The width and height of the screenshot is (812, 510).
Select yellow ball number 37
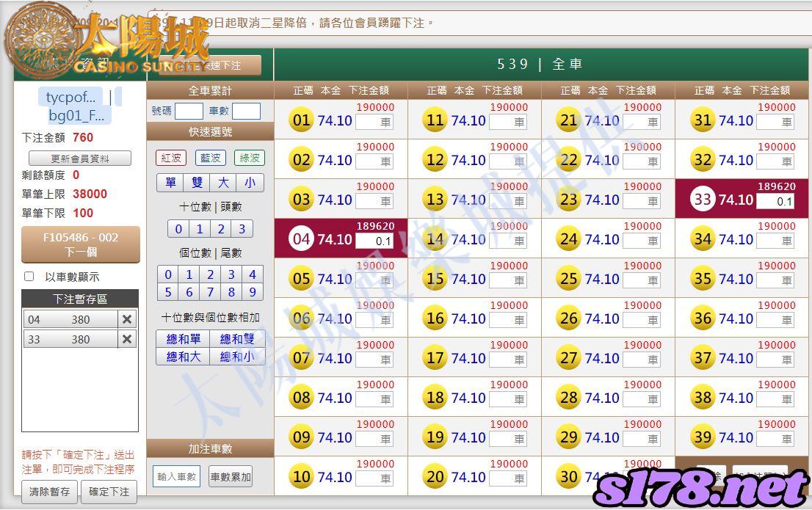tap(703, 358)
